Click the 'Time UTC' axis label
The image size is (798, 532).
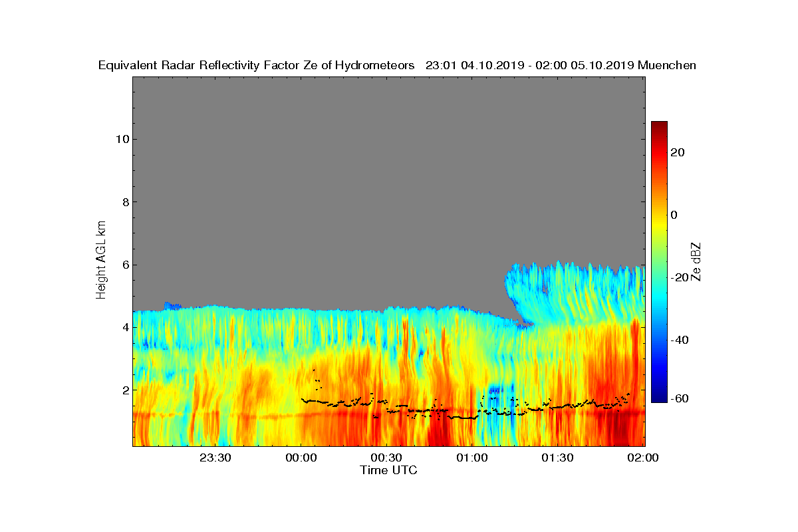pyautogui.click(x=389, y=470)
